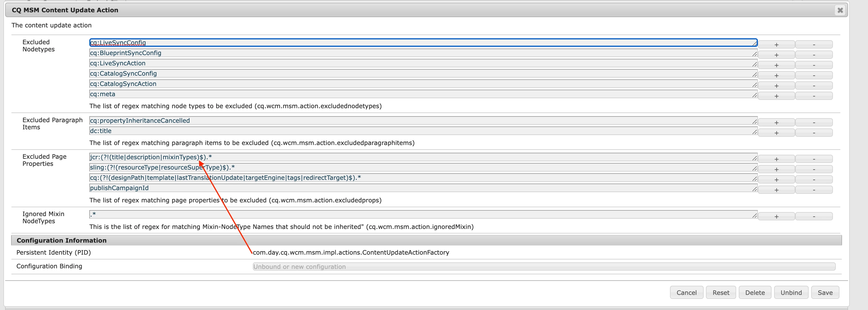The image size is (868, 310).
Task: Remove the cq:CatalogSyncConfig nodetype entry
Action: point(814,75)
